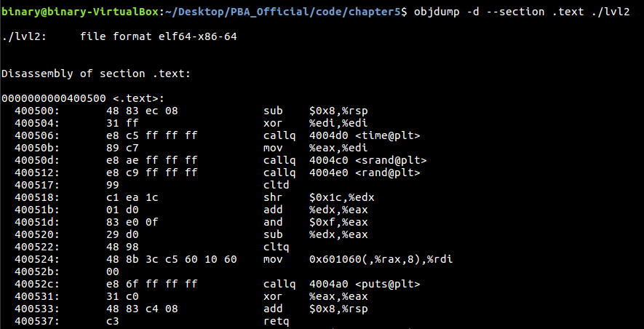
Task: Click the 'file format elf64-x86-64' text
Action: coord(159,36)
